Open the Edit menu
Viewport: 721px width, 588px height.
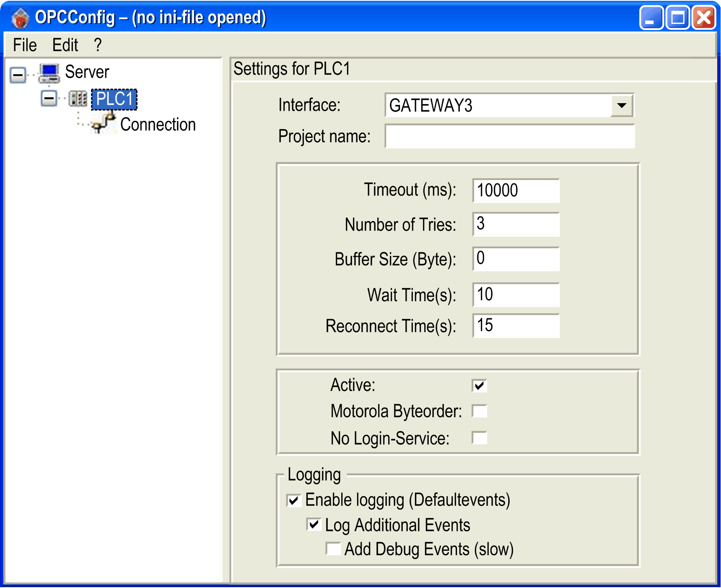[x=65, y=45]
